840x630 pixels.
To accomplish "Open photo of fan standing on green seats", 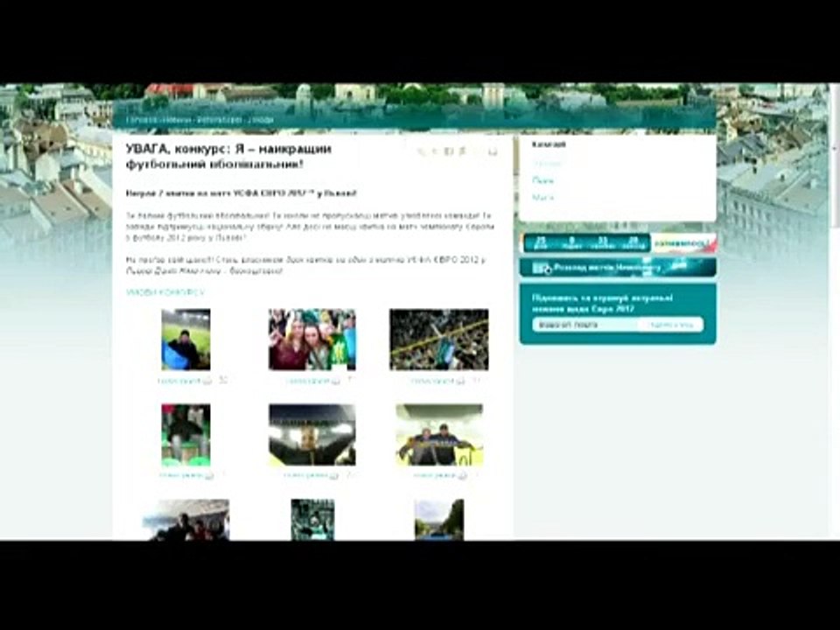I will pyautogui.click(x=185, y=435).
